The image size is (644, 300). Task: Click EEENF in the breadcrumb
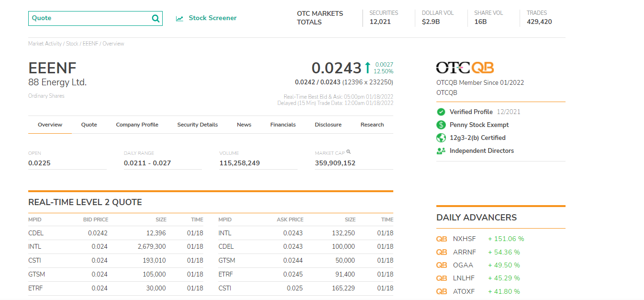(x=90, y=44)
